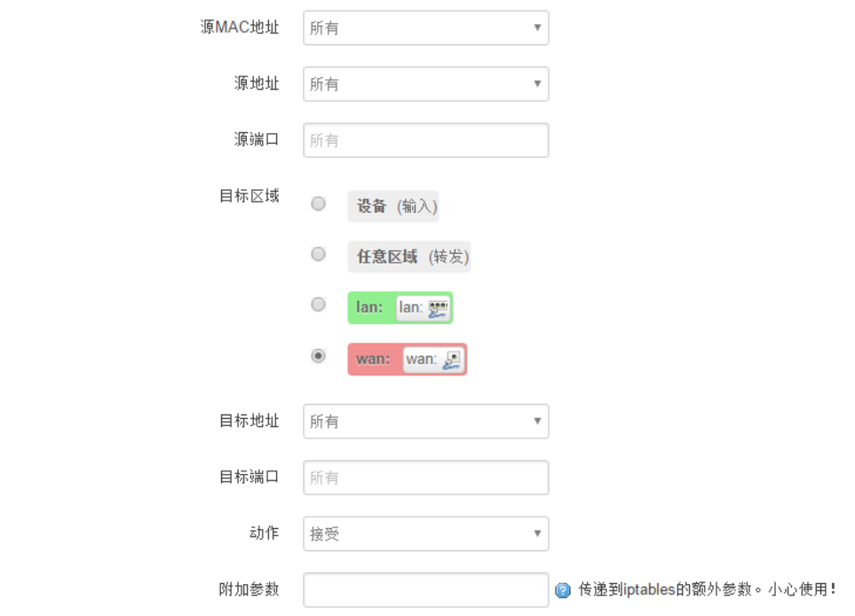Image resolution: width=855 pixels, height=616 pixels.
Task: Click the 附加参数 input field
Action: pos(425,588)
